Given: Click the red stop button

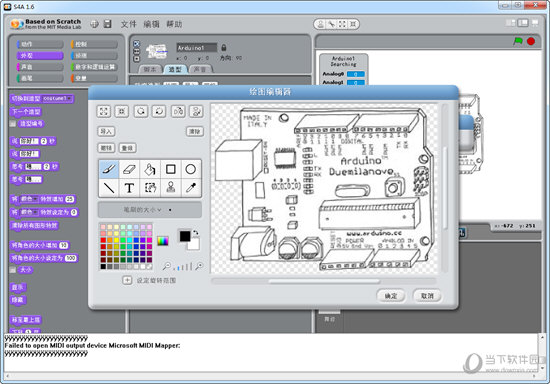Looking at the screenshot, I should click(531, 41).
